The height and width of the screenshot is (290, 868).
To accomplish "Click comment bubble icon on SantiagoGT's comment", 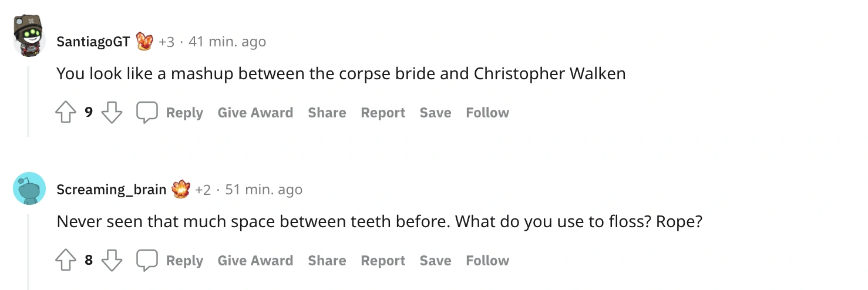I will [x=147, y=113].
